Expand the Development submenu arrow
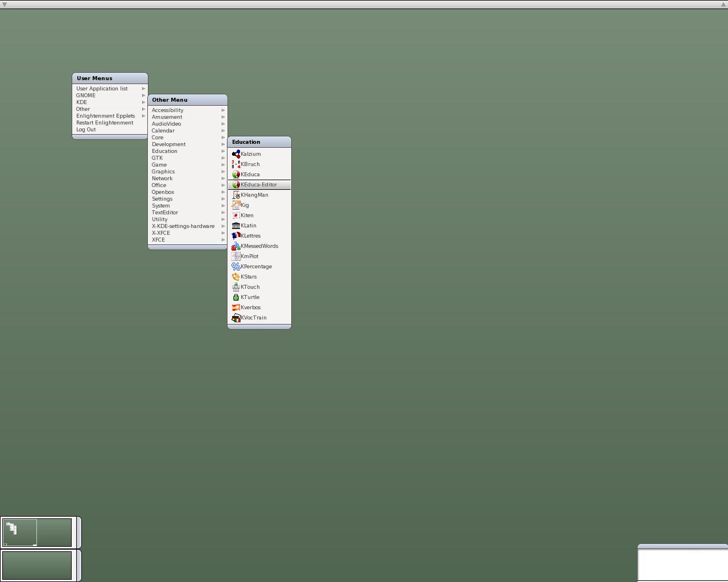This screenshot has height=582, width=728. [223, 144]
